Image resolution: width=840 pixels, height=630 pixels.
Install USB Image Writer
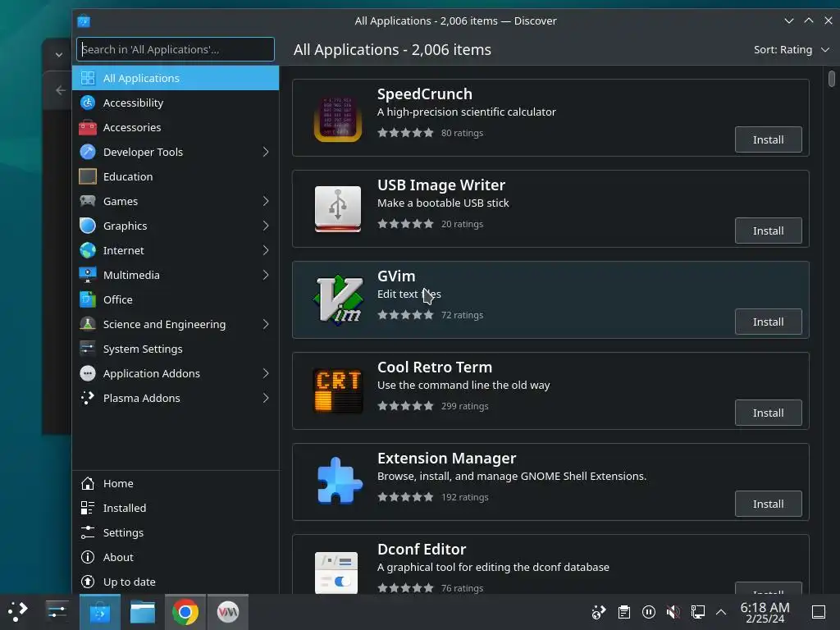(x=768, y=231)
